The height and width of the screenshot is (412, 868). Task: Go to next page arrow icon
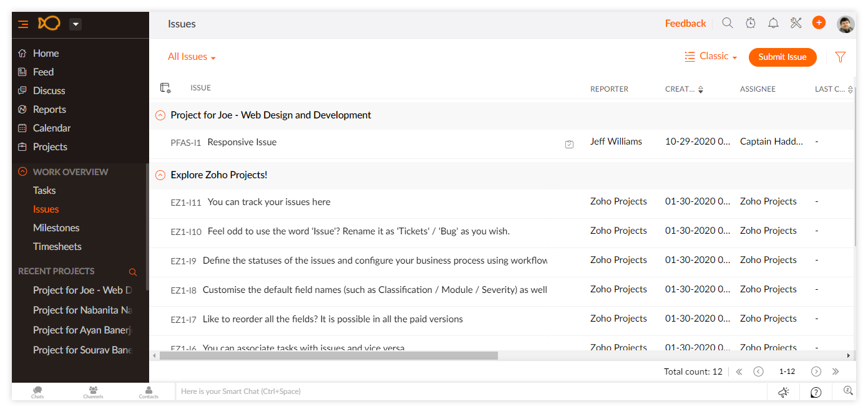pos(816,371)
